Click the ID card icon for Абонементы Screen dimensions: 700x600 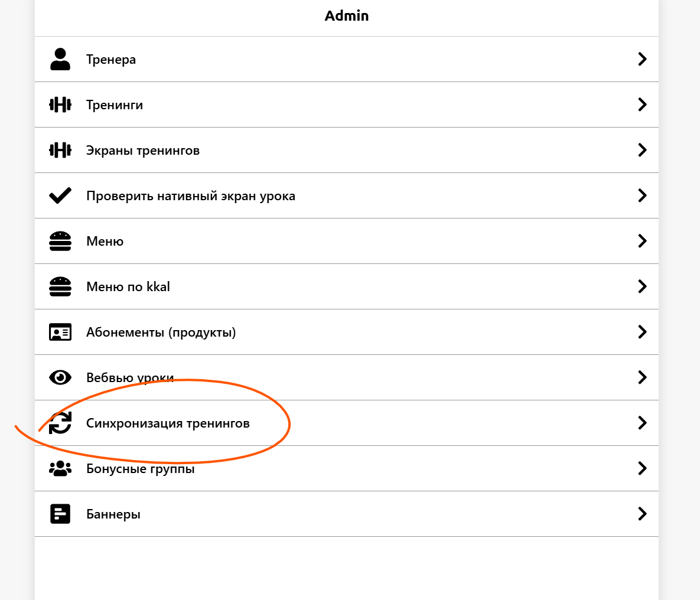point(60,332)
